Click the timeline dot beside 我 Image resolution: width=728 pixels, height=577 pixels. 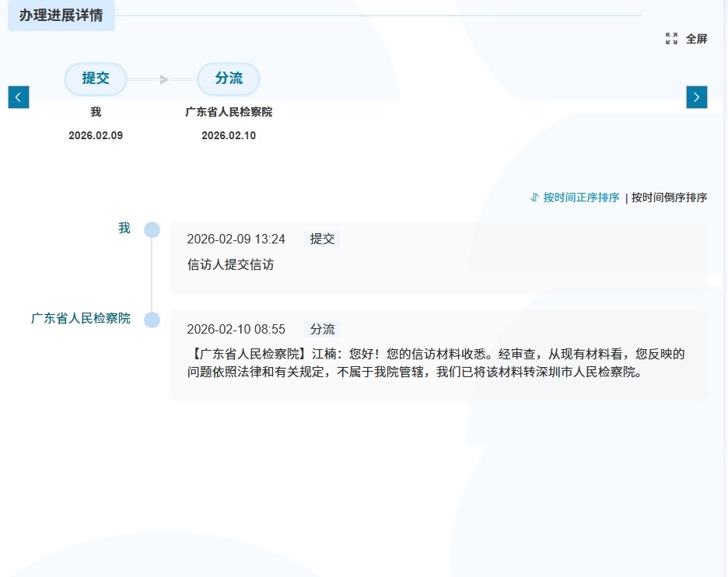pyautogui.click(x=152, y=229)
